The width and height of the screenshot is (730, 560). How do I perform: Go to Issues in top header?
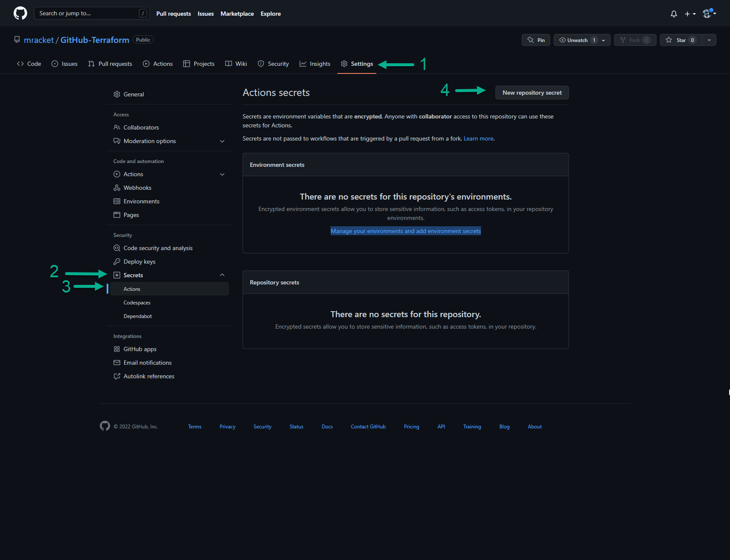206,14
